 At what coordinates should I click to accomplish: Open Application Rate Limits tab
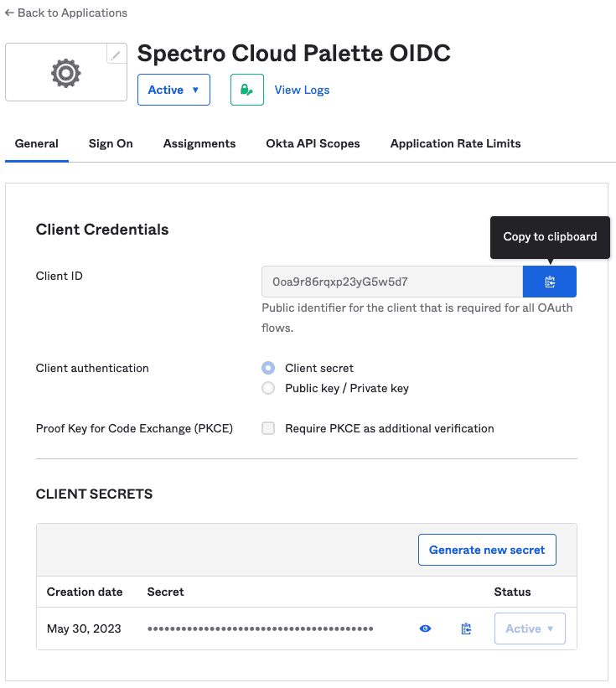(455, 143)
